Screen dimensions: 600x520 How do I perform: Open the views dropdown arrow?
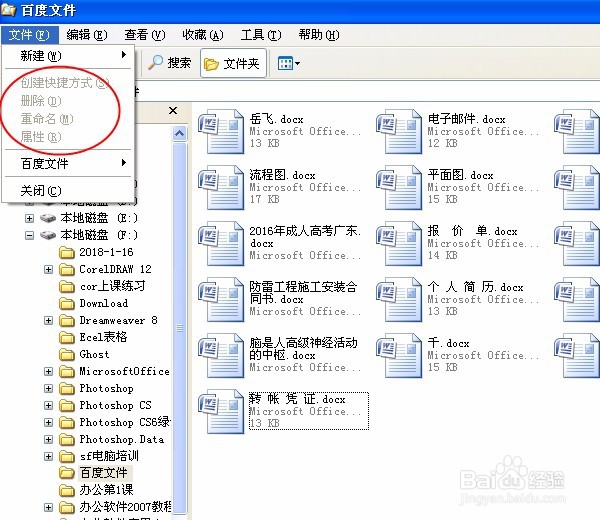(x=297, y=63)
